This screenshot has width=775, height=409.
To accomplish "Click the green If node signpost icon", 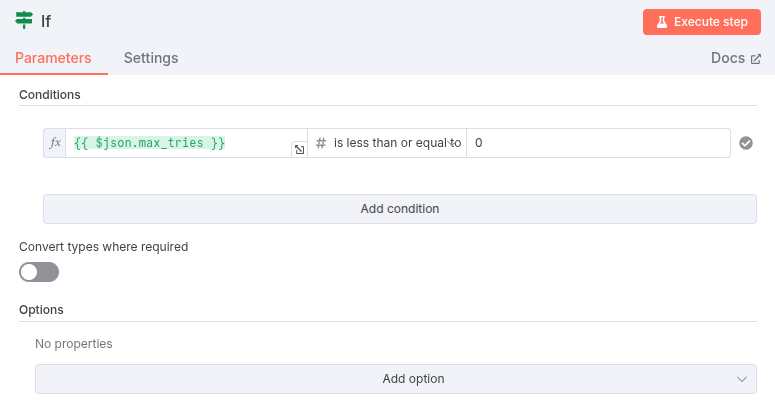I will pyautogui.click(x=24, y=20).
